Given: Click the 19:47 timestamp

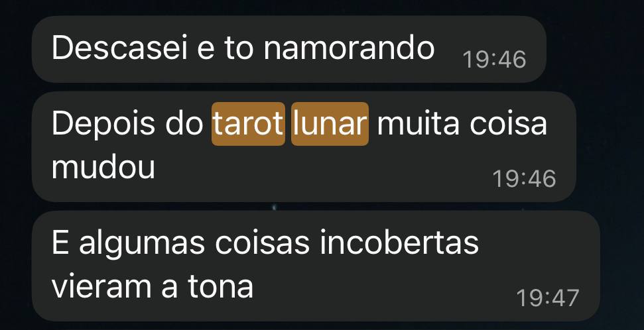Looking at the screenshot, I should tap(547, 298).
